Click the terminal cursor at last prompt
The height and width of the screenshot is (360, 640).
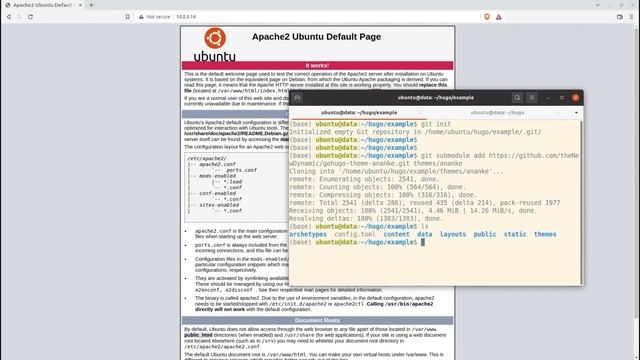pyautogui.click(x=423, y=242)
